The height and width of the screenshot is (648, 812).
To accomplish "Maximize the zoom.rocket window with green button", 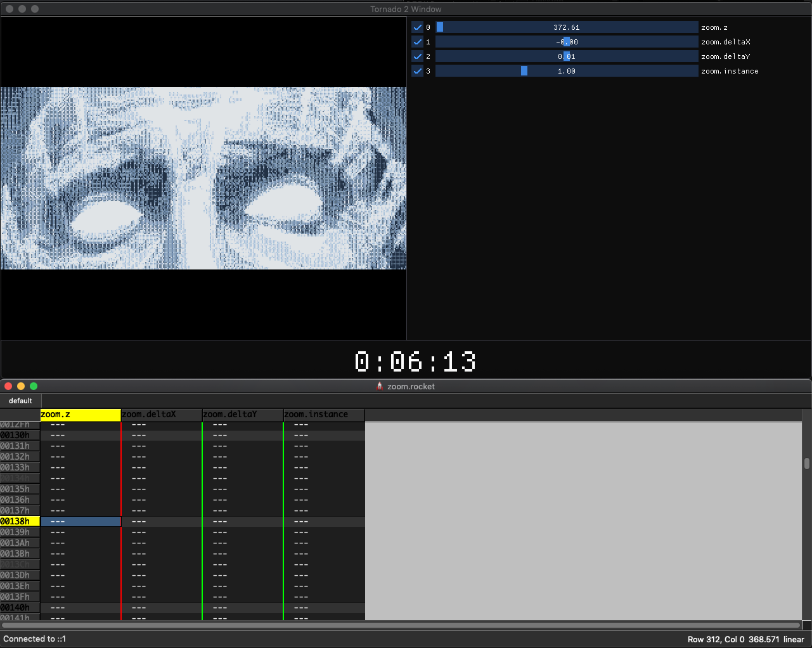I will click(34, 386).
